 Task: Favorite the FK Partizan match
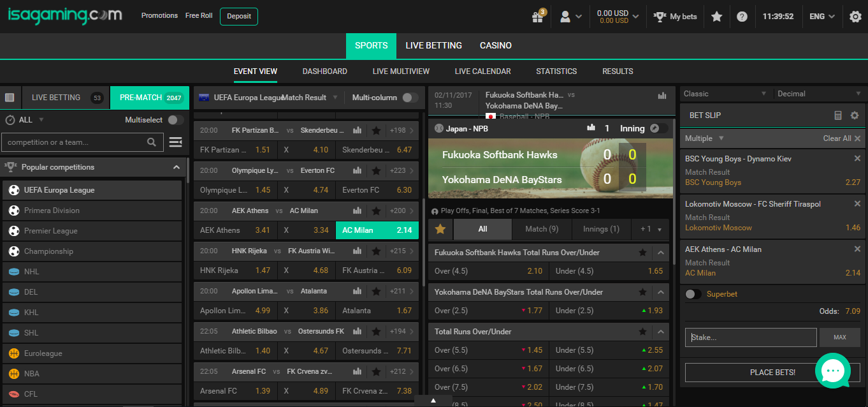click(x=376, y=130)
